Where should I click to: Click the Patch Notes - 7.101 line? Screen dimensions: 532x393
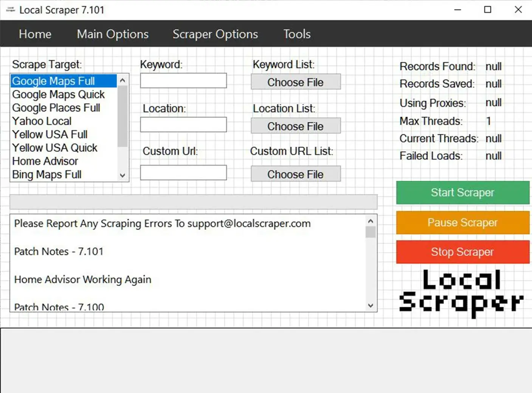59,252
